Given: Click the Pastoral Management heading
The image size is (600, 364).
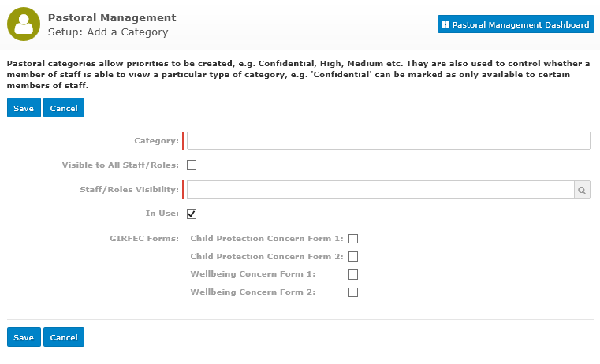Looking at the screenshot, I should 112,18.
